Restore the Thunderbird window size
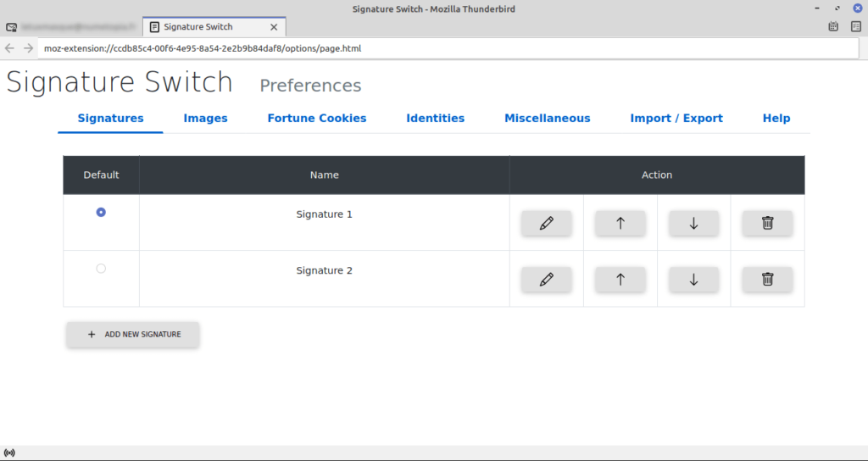The width and height of the screenshot is (868, 461). tap(837, 8)
